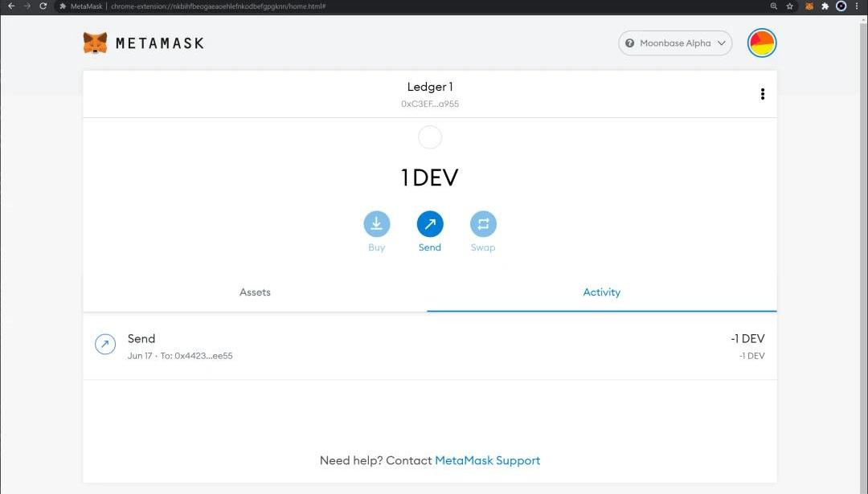Viewport: 868px width, 494px height.
Task: Follow the MetaMask Support link
Action: pyautogui.click(x=487, y=460)
